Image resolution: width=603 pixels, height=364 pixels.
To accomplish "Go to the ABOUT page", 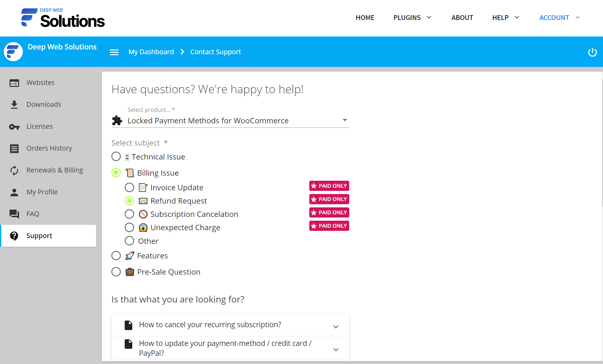I will click(462, 18).
